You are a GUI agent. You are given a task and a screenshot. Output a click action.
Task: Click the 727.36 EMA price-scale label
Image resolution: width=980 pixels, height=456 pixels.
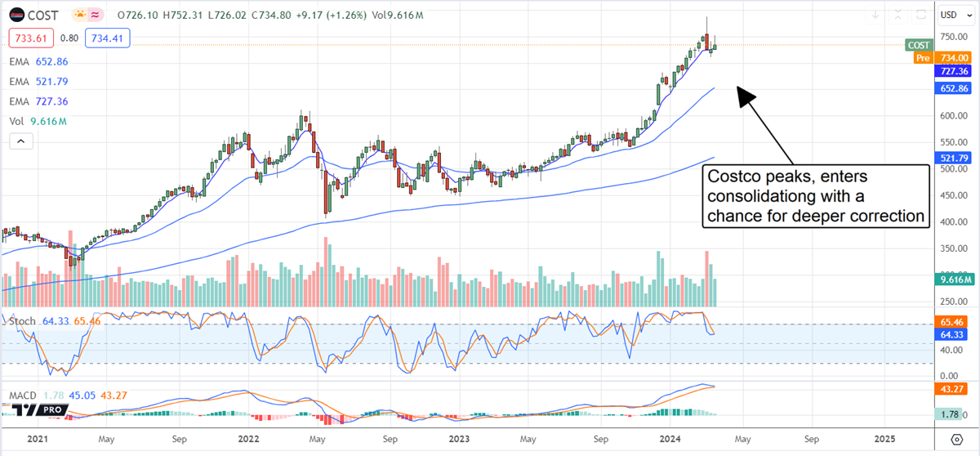tap(954, 71)
